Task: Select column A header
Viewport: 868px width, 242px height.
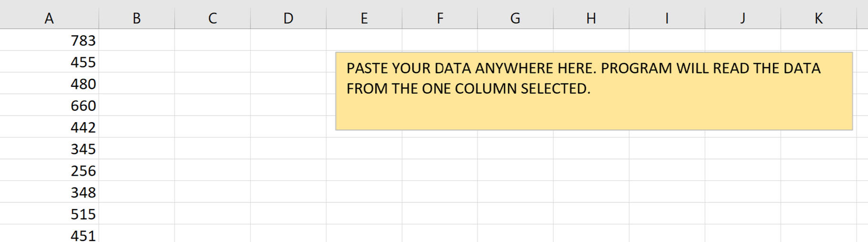Action: click(x=49, y=18)
